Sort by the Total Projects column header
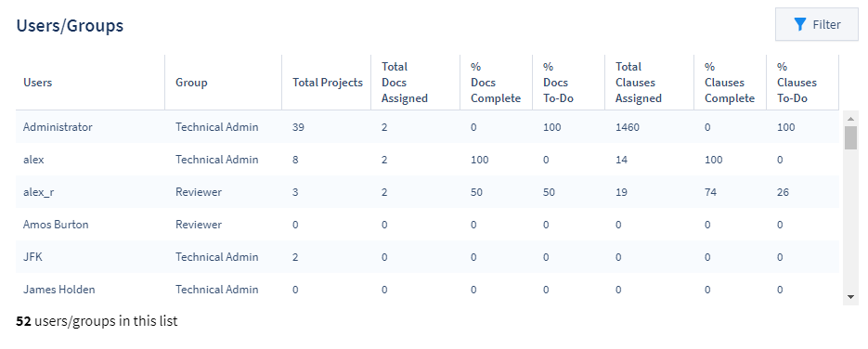Image resolution: width=868 pixels, height=349 pixels. 328,83
